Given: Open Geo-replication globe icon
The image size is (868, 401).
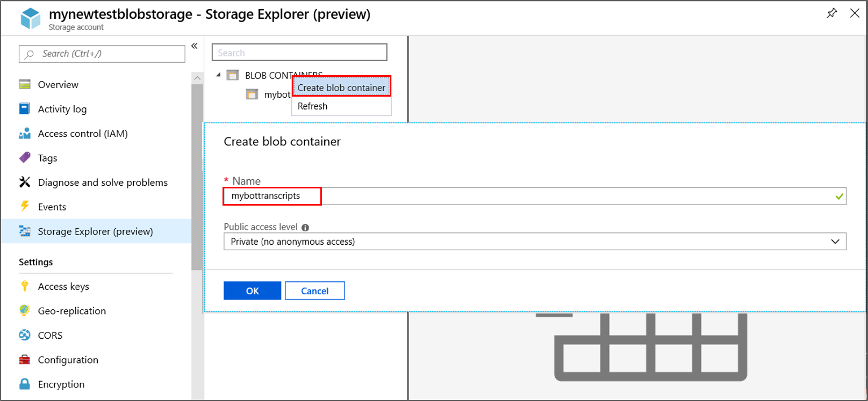Looking at the screenshot, I should point(25,311).
